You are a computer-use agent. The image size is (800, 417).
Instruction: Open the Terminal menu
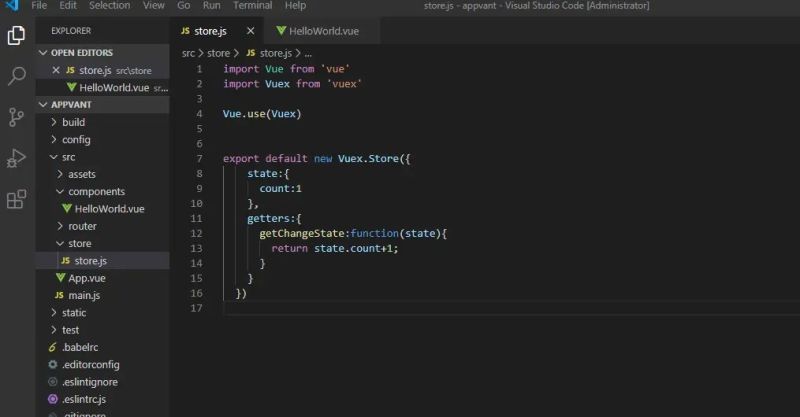(253, 6)
